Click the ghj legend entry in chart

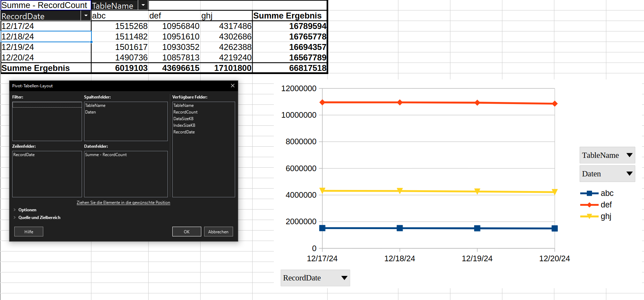point(596,216)
